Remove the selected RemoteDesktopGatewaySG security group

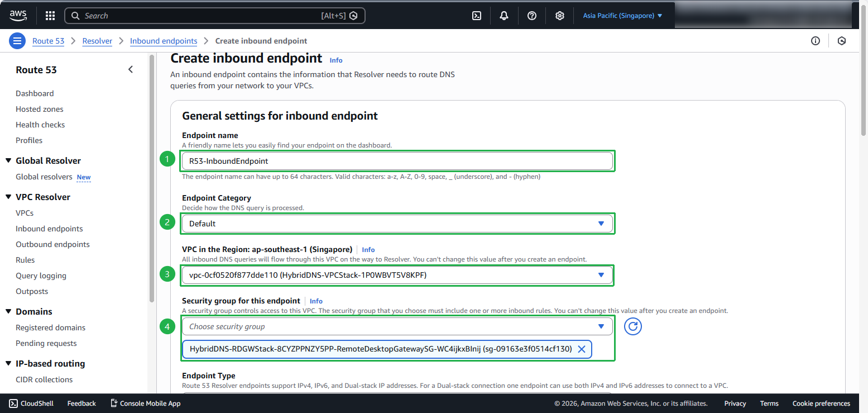tap(581, 349)
